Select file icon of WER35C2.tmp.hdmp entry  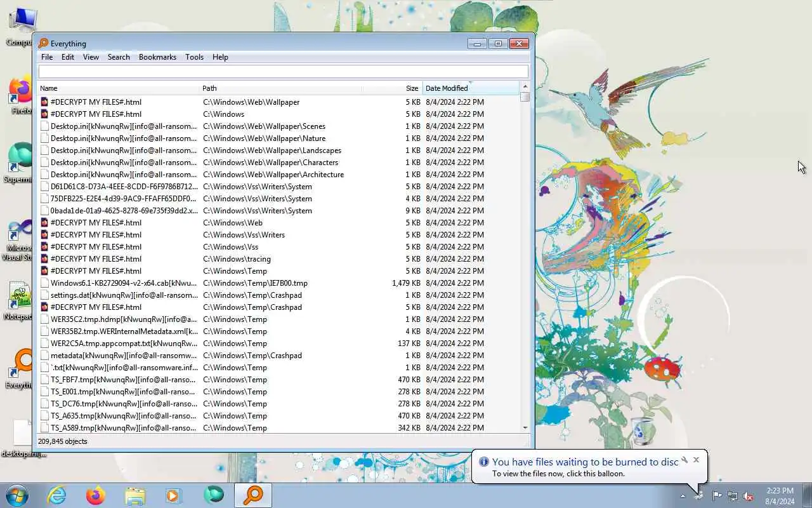pos(44,319)
